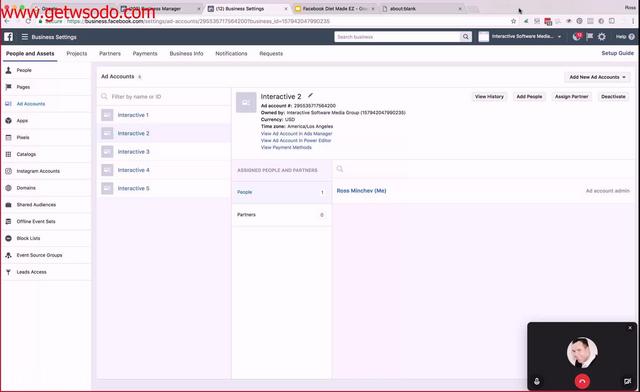Click the assigned people search field
This screenshot has width=640, height=392.
484,169
